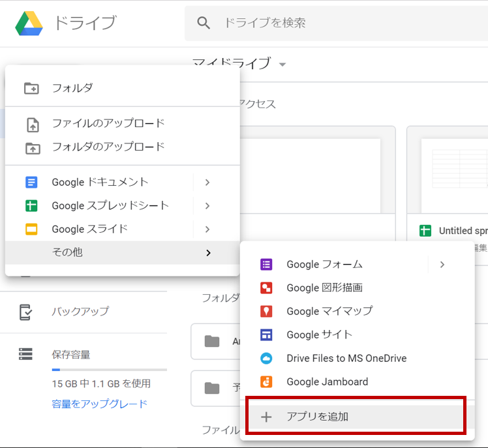Open 保存容量 in the sidebar

pyautogui.click(x=71, y=354)
